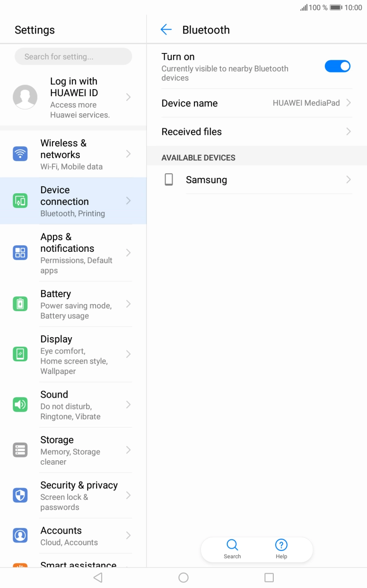Expand the Samsung device entry
The height and width of the screenshot is (588, 367).
click(x=348, y=180)
